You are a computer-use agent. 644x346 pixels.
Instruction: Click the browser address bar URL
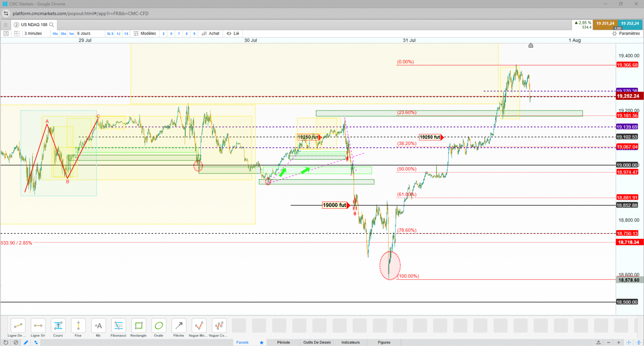point(80,14)
